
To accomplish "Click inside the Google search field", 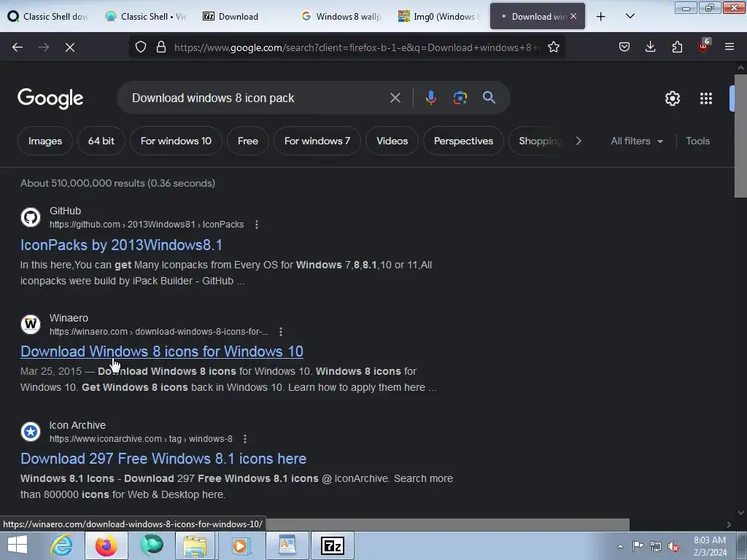I will 258,98.
